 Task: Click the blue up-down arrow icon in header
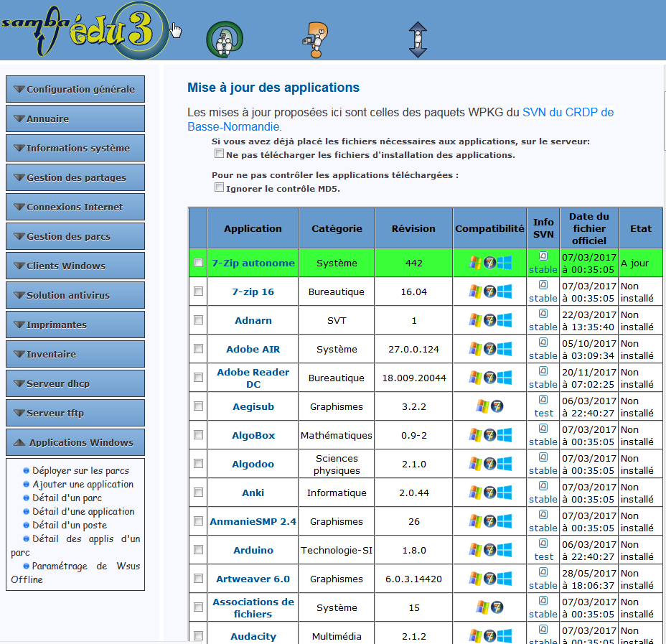[418, 40]
